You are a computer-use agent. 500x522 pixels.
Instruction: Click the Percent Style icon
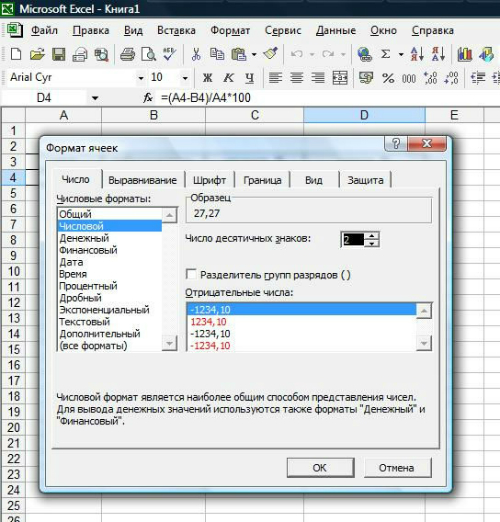pos(388,78)
